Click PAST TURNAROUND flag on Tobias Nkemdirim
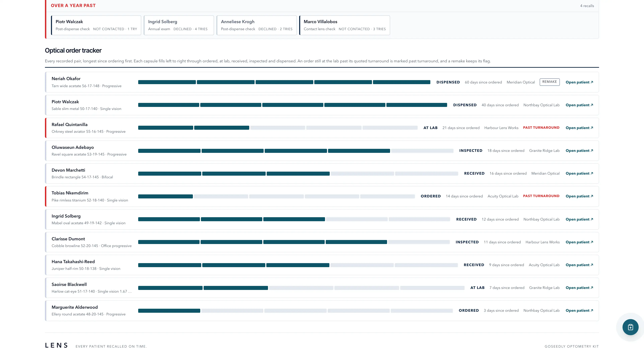The image size is (644, 362). tap(541, 196)
